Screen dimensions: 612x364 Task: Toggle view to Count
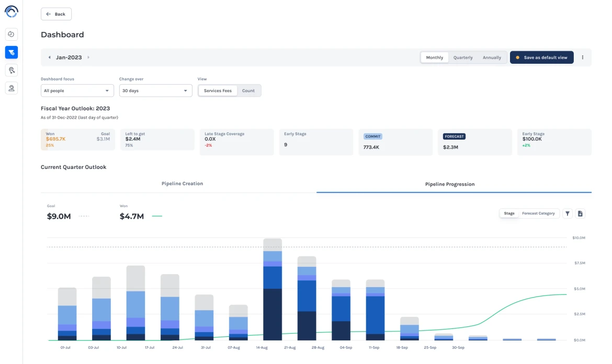pyautogui.click(x=248, y=90)
